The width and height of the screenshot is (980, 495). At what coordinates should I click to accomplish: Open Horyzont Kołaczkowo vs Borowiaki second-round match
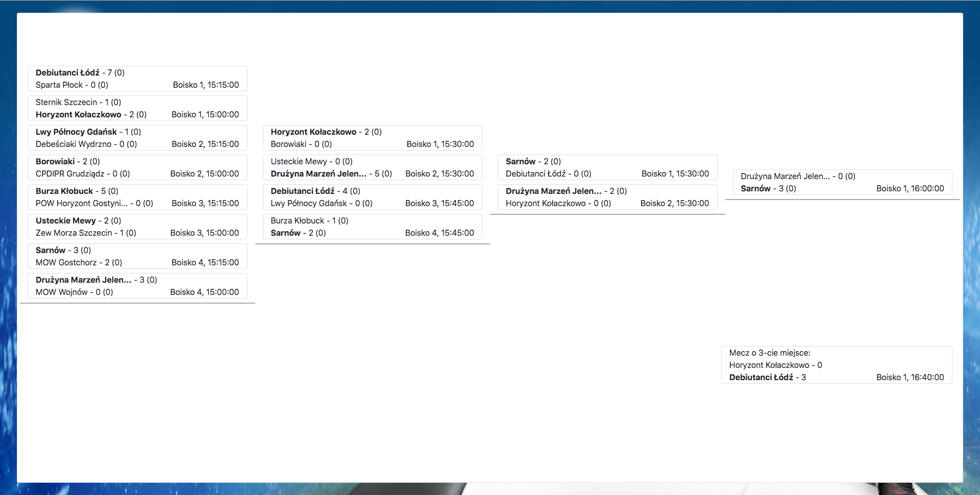click(x=372, y=138)
